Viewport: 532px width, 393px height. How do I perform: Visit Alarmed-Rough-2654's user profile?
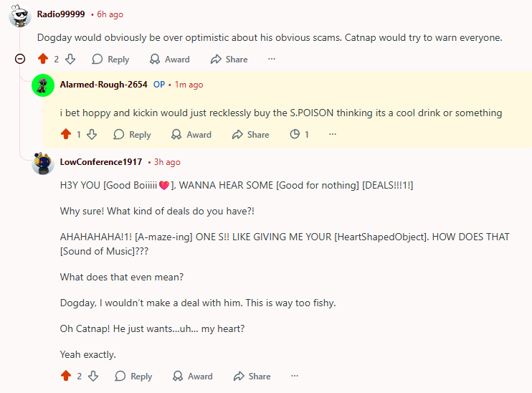(x=103, y=85)
